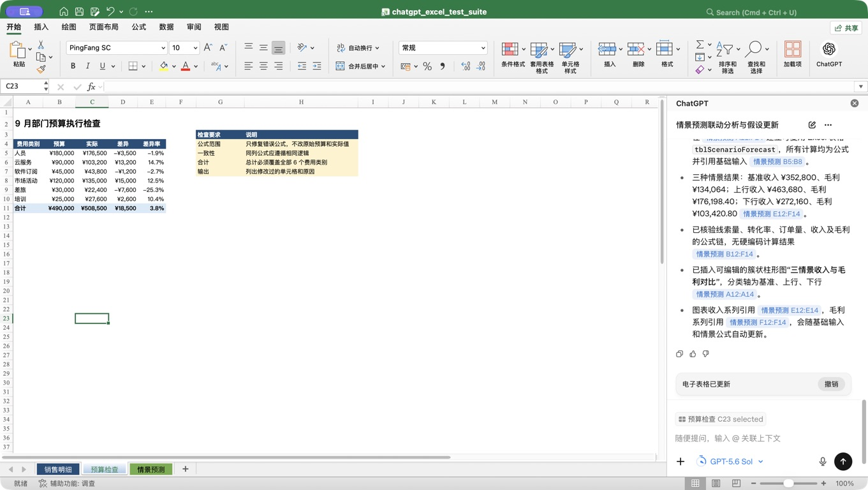Click the chat input field 随便提问
This screenshot has width=868, height=490.
(x=746, y=438)
